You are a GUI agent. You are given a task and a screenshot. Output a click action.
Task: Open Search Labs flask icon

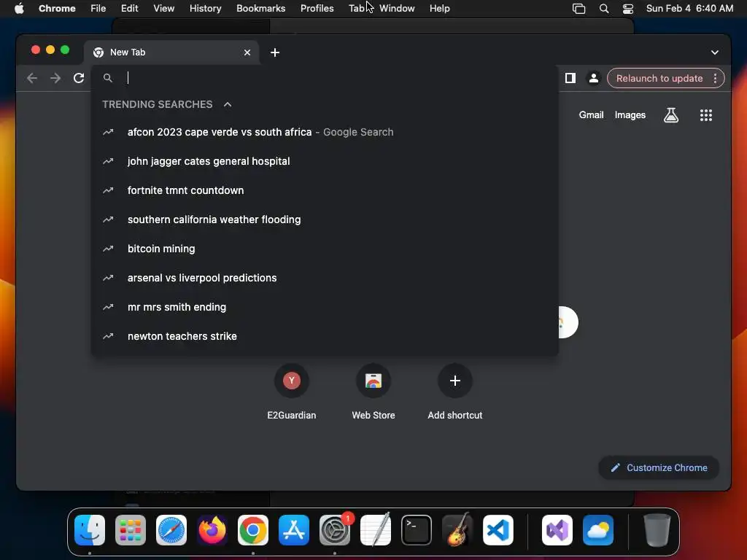coord(671,115)
